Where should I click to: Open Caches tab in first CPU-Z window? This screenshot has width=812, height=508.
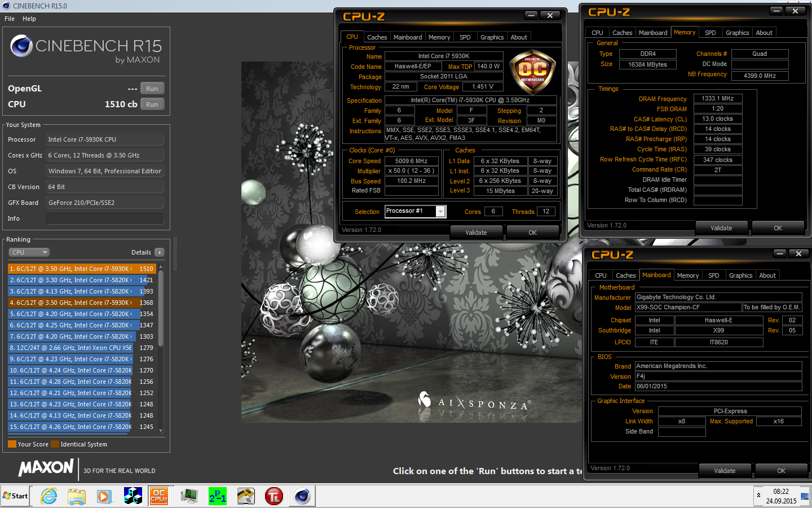coord(377,37)
